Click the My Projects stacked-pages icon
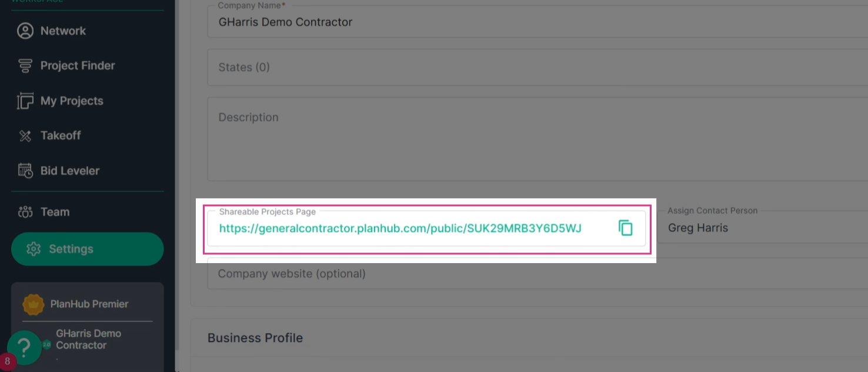The width and height of the screenshot is (868, 372). point(25,101)
